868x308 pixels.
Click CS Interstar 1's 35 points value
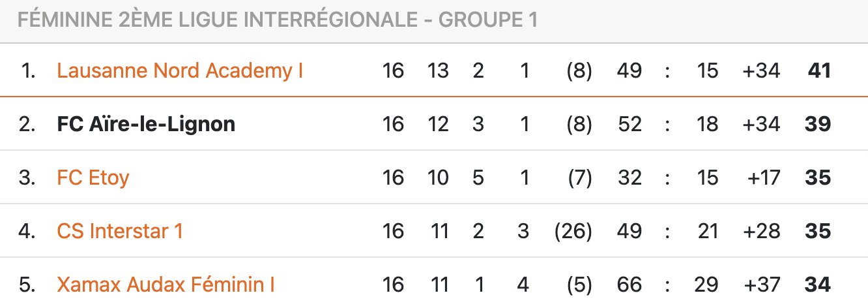point(818,231)
